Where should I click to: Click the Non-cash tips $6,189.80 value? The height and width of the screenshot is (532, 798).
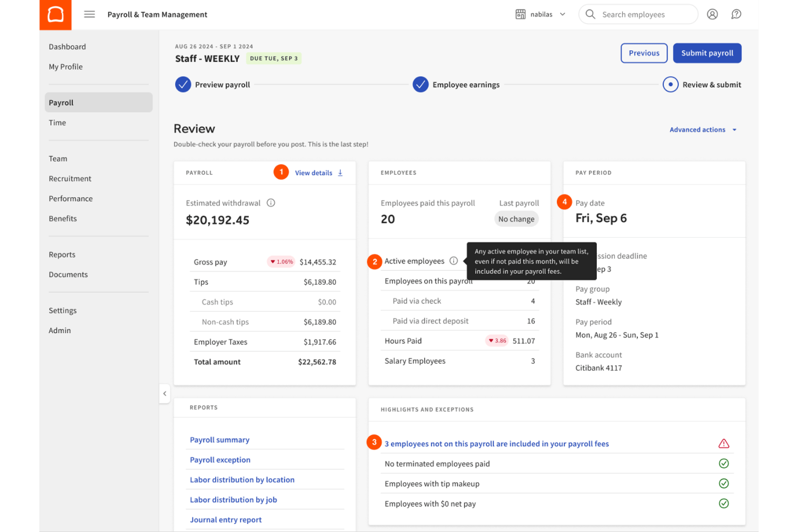[320, 322]
